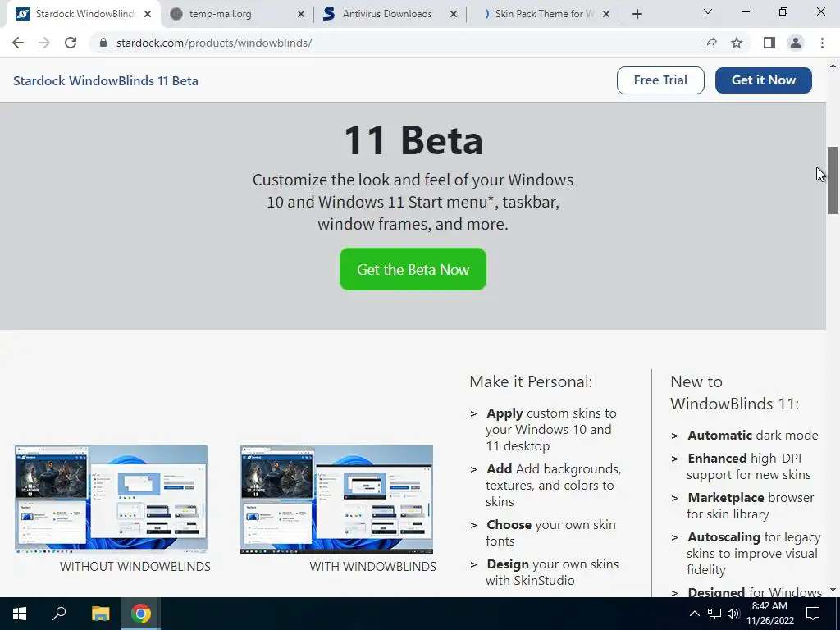Open the Windows Start menu

(20, 614)
